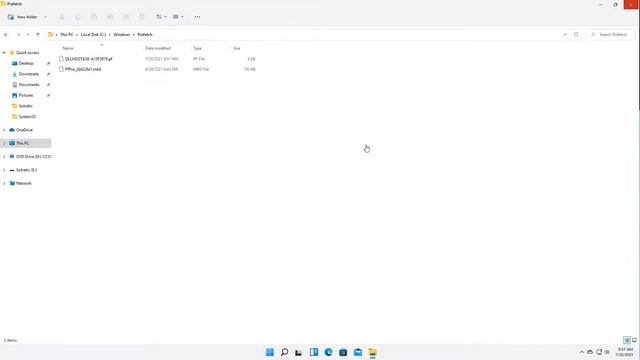Show hidden tray icons chevron
Screen dimensions: 640x360
[x=582, y=352]
